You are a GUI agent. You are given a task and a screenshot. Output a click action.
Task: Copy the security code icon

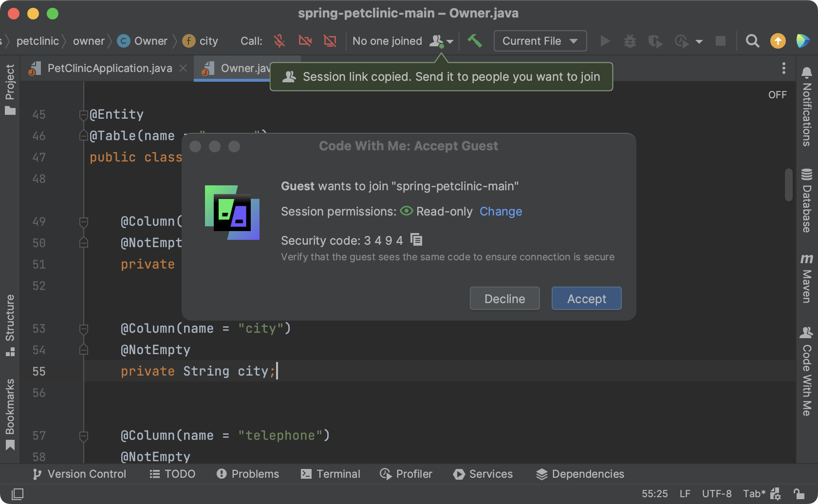pyautogui.click(x=416, y=240)
